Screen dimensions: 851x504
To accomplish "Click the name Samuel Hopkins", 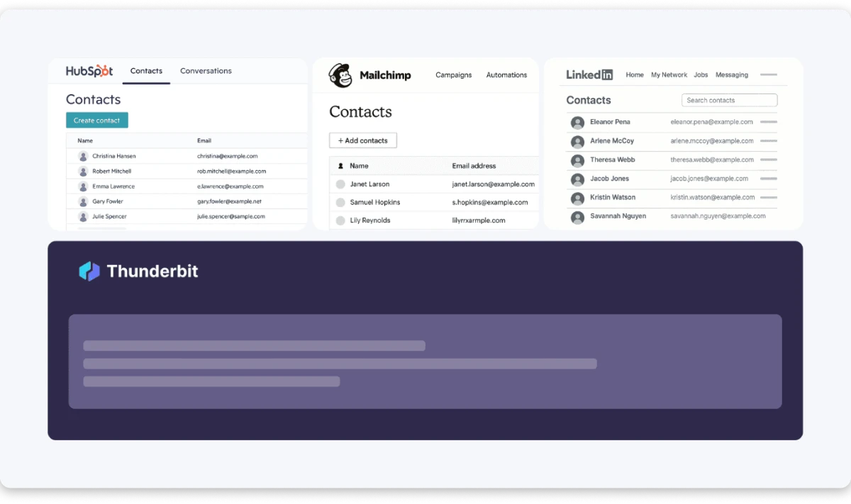I will coord(375,202).
